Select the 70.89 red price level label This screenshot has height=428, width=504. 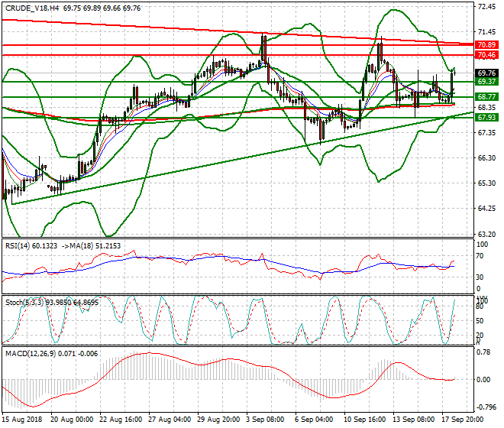coord(486,45)
